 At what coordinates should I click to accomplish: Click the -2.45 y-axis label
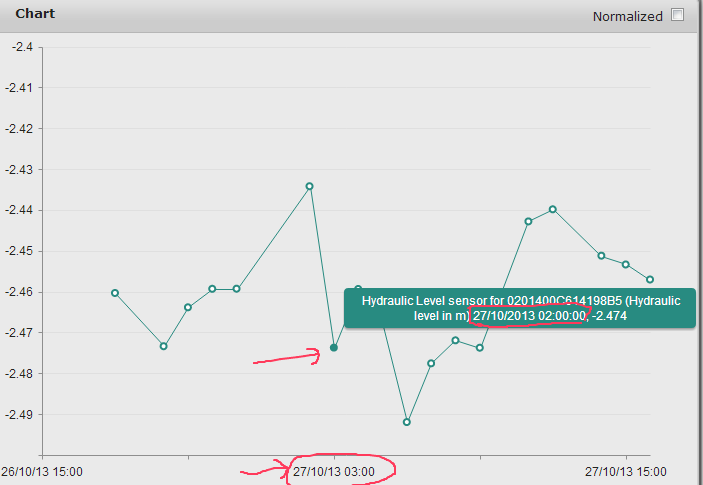[x=19, y=251]
